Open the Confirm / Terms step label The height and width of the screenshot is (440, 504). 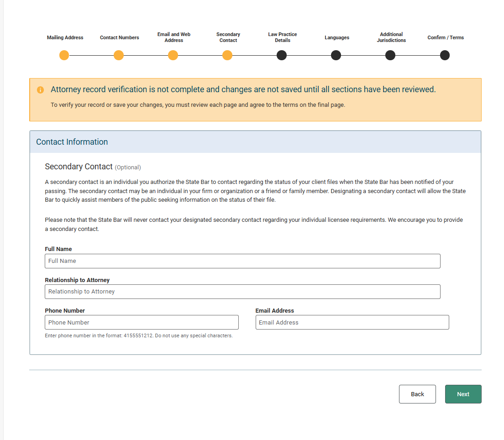pos(446,37)
